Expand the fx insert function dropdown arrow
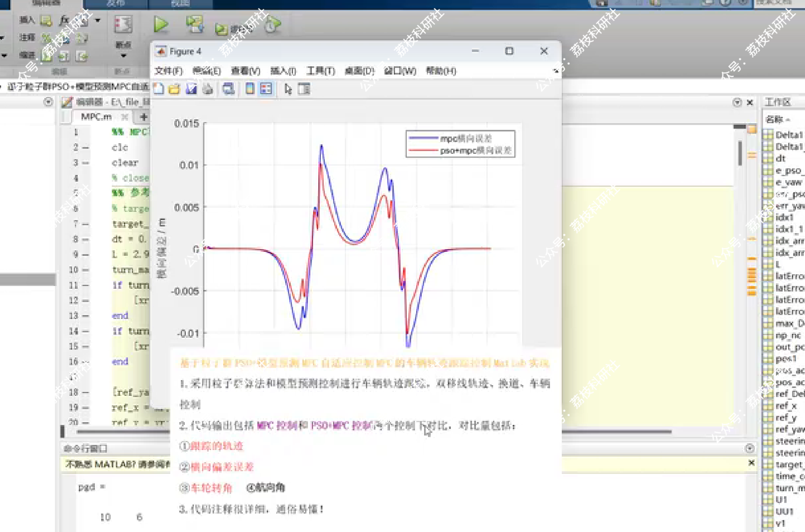The width and height of the screenshot is (805, 532). tap(98, 20)
